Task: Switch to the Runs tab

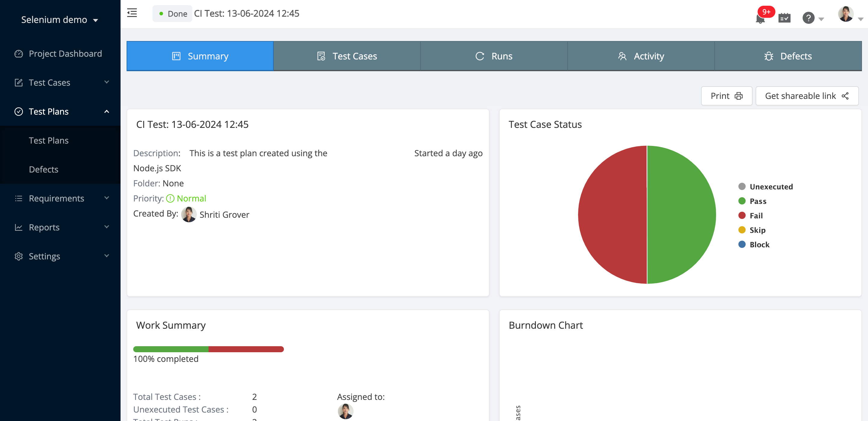Action: [x=494, y=56]
